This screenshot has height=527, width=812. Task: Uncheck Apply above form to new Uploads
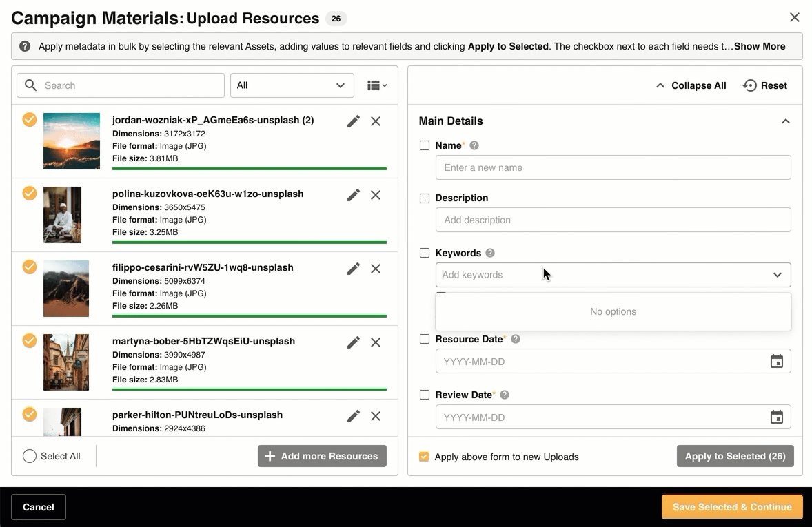[x=424, y=457]
